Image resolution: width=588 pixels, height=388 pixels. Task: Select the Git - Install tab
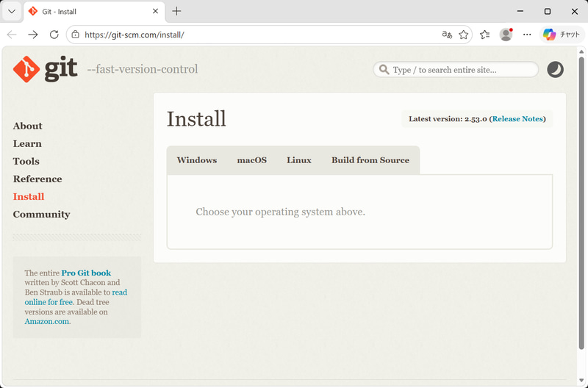tap(94, 12)
